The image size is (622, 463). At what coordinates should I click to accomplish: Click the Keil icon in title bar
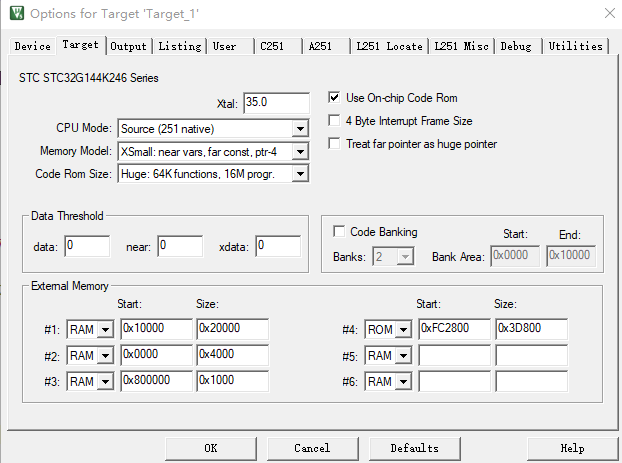pyautogui.click(x=15, y=14)
